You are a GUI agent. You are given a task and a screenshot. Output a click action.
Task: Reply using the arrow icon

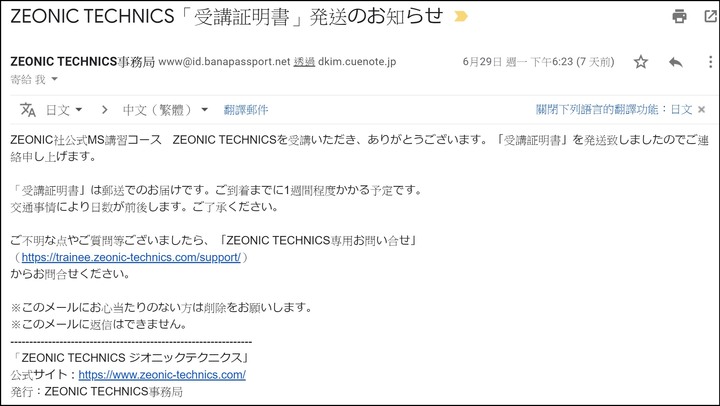[x=675, y=62]
